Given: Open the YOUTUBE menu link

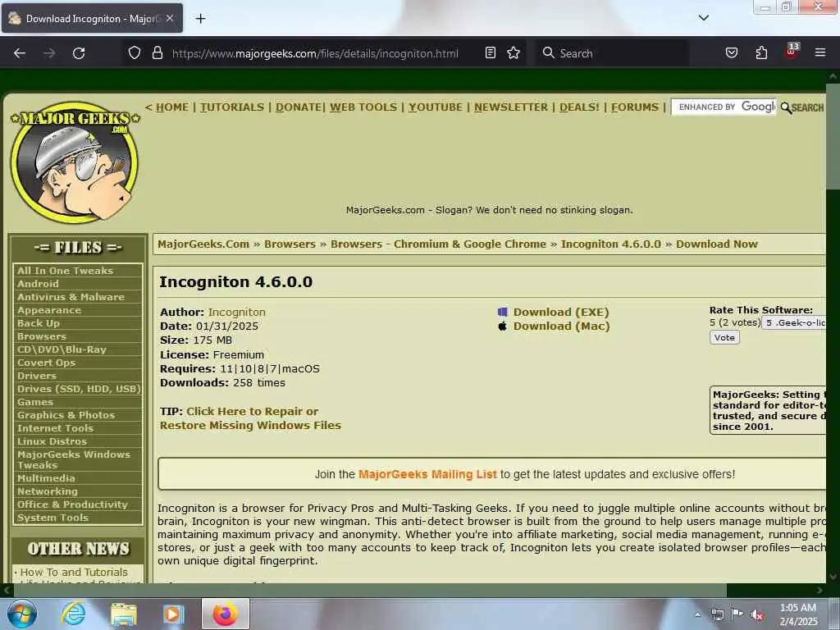Looking at the screenshot, I should click(x=435, y=107).
